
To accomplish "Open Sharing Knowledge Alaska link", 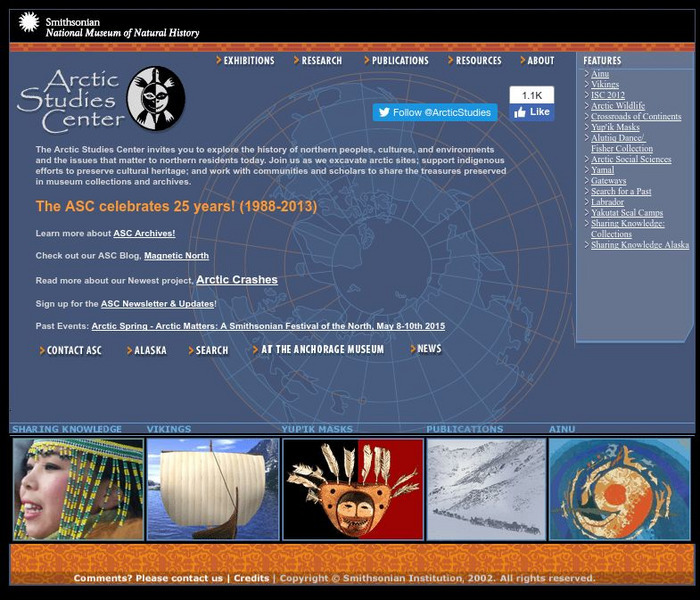I will tap(640, 245).
